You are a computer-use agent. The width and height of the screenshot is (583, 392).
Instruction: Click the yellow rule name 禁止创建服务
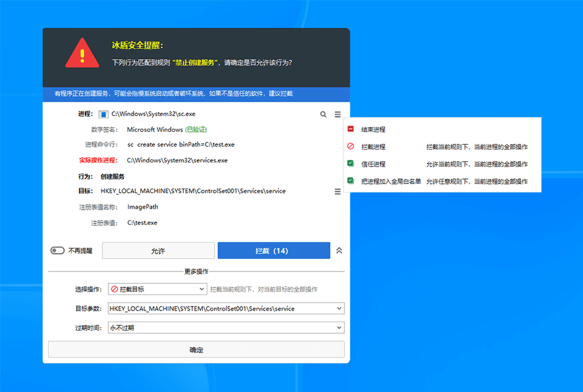[195, 62]
